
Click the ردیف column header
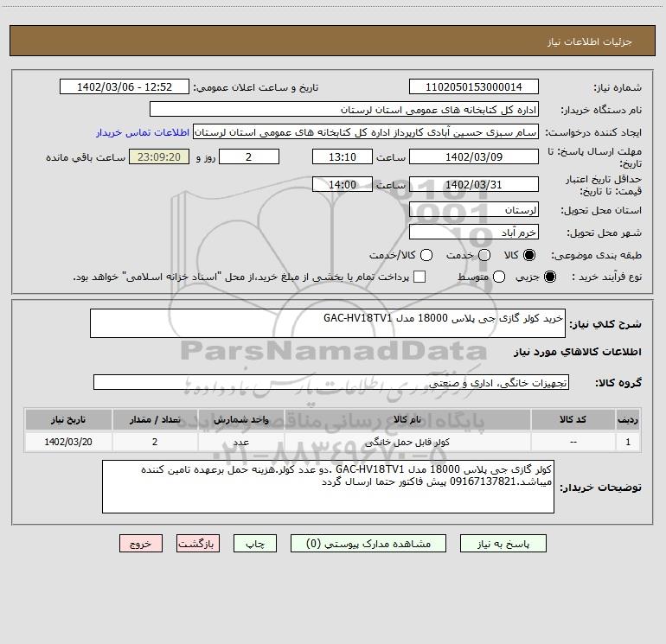[628, 419]
